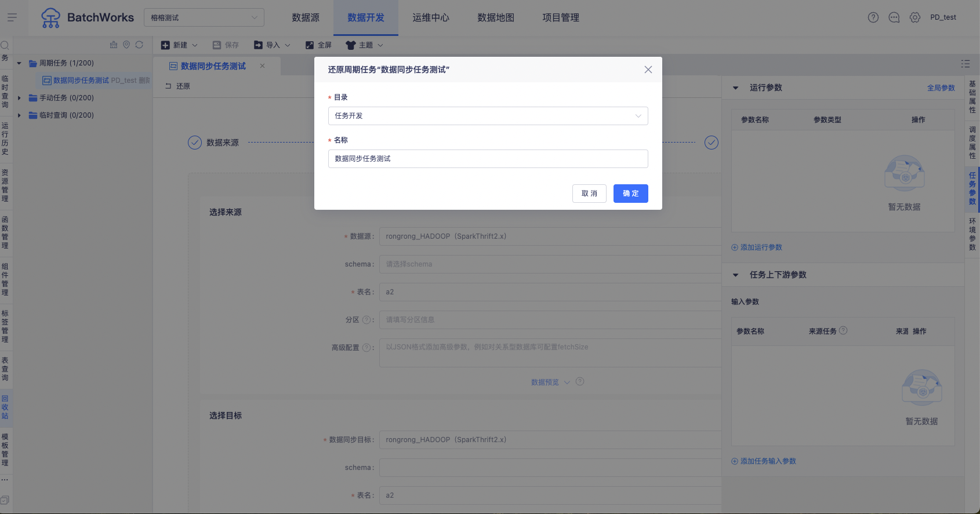
Task: Expand the 新建 dropdown arrow
Action: (x=195, y=45)
